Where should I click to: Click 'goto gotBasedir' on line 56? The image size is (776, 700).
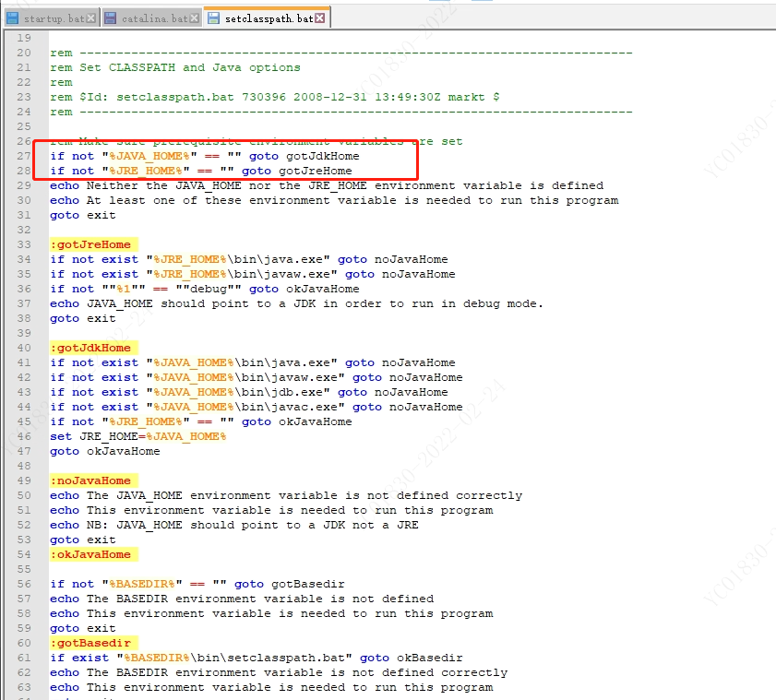coord(290,584)
